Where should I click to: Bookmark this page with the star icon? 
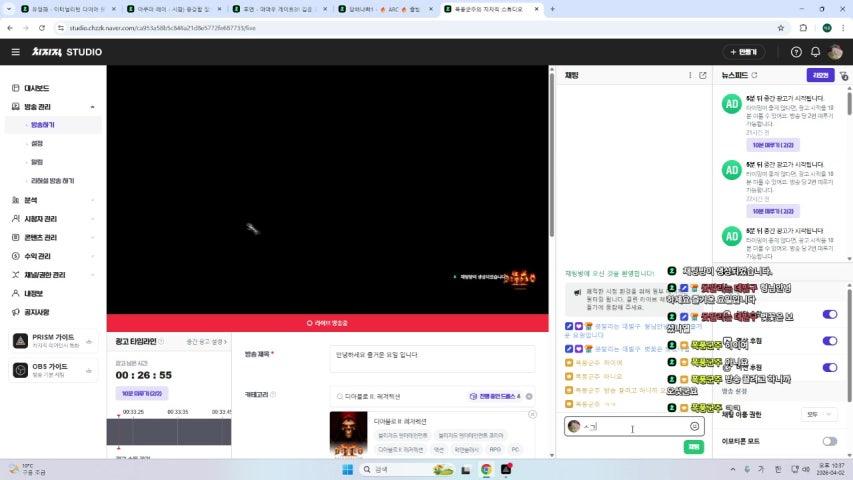pyautogui.click(x=781, y=28)
